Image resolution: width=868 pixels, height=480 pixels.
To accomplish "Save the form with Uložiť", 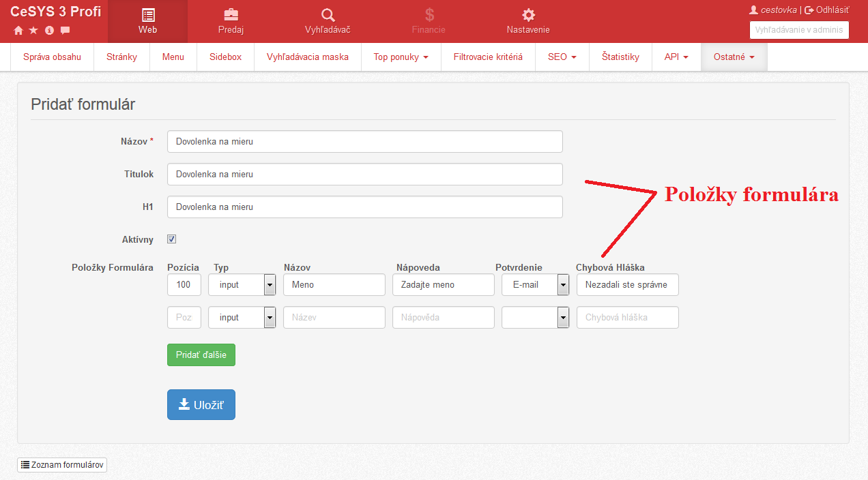I will point(201,405).
